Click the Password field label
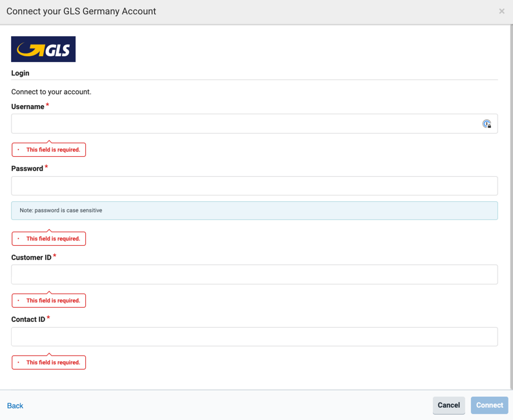 [x=27, y=168]
